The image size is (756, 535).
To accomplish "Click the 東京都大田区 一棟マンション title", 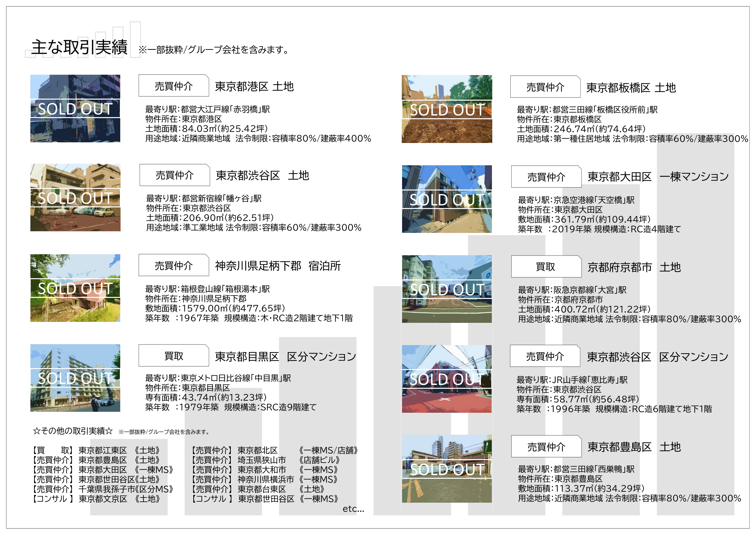I will 658,177.
